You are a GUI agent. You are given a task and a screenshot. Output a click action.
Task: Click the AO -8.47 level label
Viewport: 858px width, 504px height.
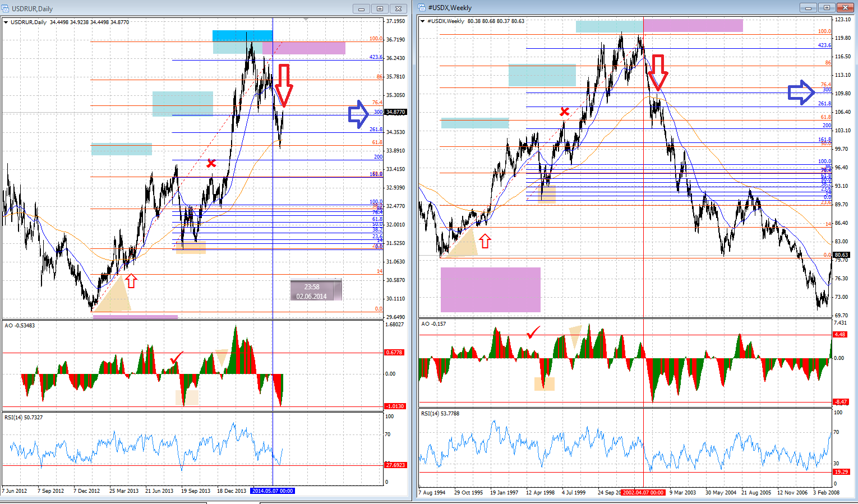pyautogui.click(x=841, y=402)
